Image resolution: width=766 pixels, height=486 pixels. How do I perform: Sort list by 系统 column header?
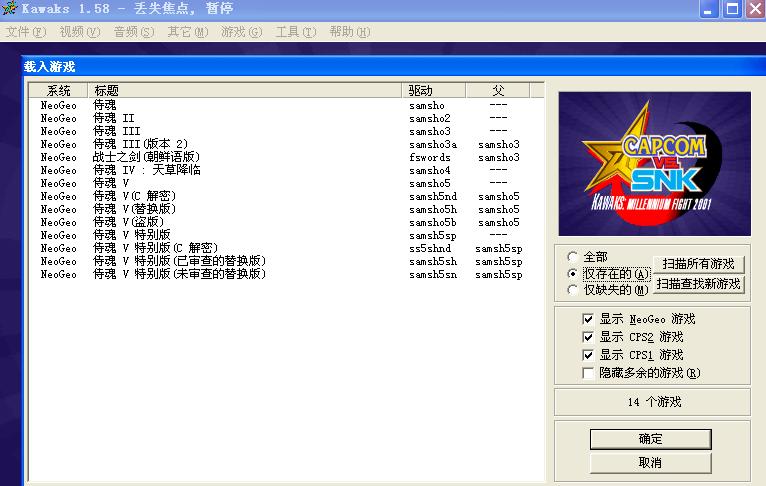pyautogui.click(x=59, y=91)
